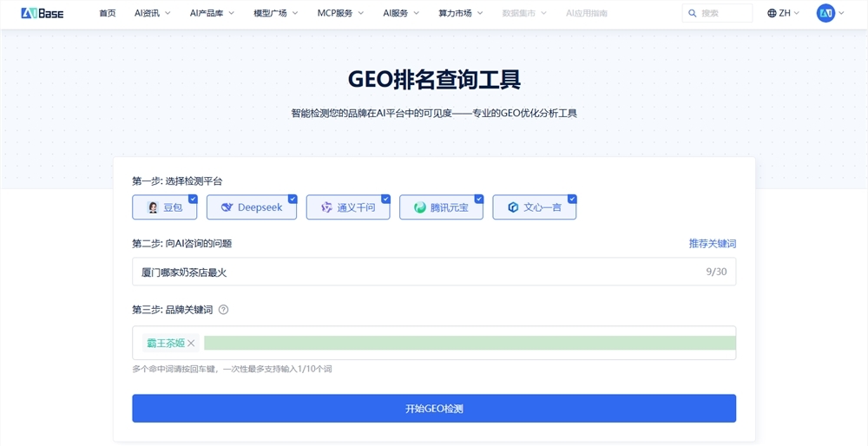The image size is (868, 446).
Task: Click the 文心一言 logo icon
Action: (x=513, y=207)
